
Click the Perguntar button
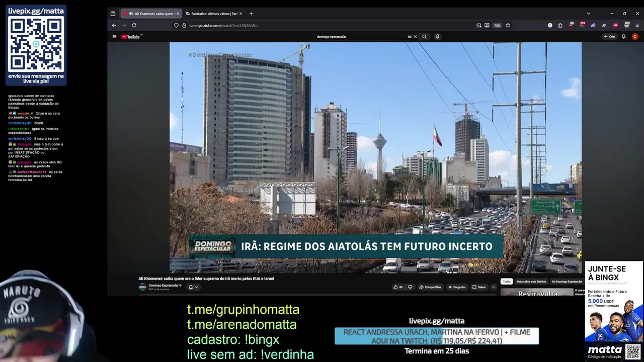[x=457, y=287]
